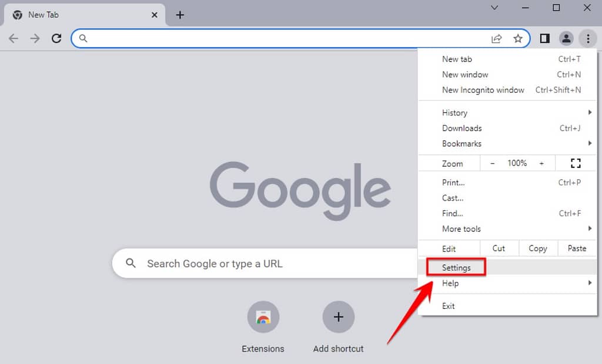Viewport: 602px width, 364px height.
Task: Reload the page with the refresh icon
Action: [56, 38]
